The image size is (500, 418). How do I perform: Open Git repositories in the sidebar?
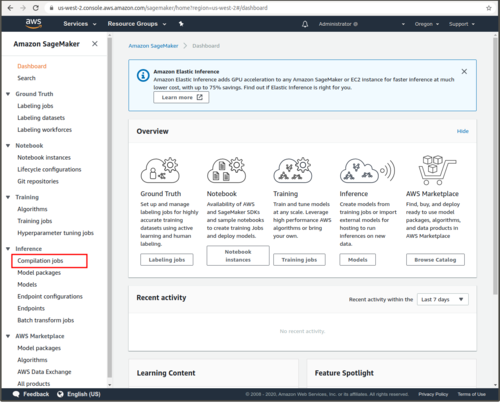pos(38,181)
